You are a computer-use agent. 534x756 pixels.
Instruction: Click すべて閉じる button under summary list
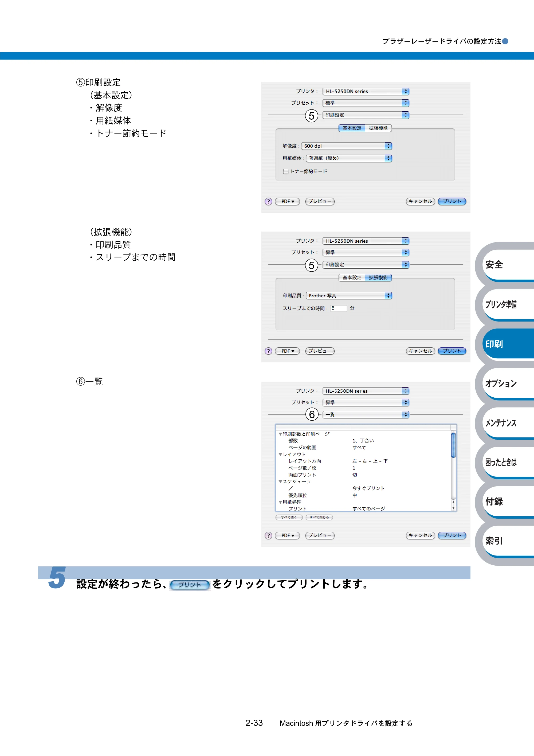319,517
